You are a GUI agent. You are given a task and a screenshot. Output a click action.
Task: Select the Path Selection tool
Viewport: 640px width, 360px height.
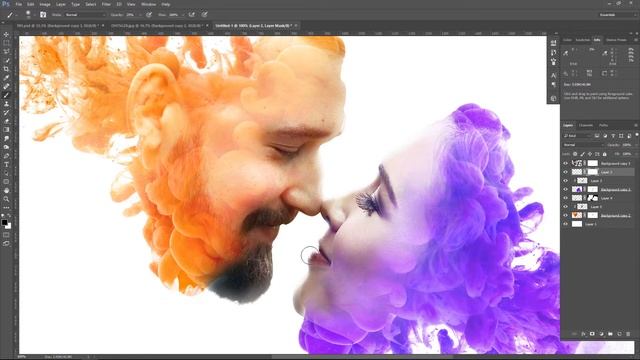[x=6, y=173]
